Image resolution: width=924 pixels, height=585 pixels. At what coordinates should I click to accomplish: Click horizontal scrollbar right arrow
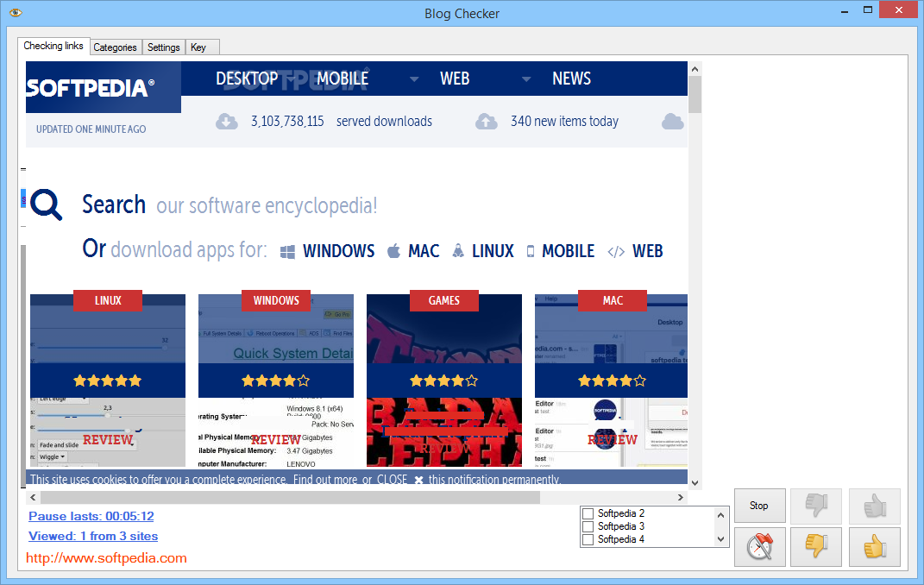click(x=680, y=497)
